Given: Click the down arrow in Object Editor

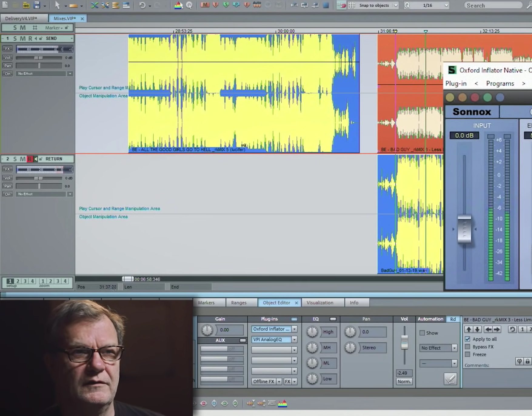Looking at the screenshot, I should pyautogui.click(x=477, y=329).
